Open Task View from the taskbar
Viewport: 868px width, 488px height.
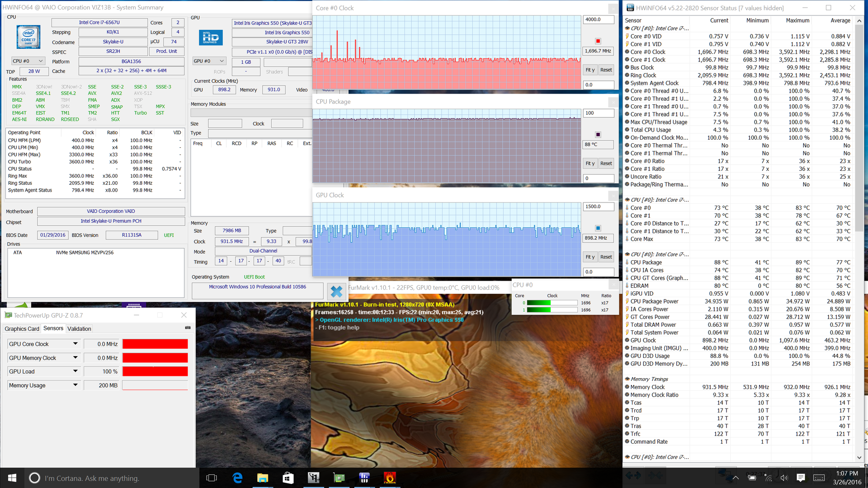(x=212, y=478)
